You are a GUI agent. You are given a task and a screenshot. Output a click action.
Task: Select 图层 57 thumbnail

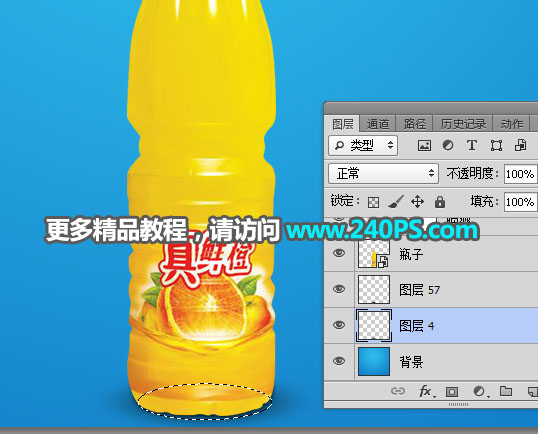pyautogui.click(x=374, y=289)
